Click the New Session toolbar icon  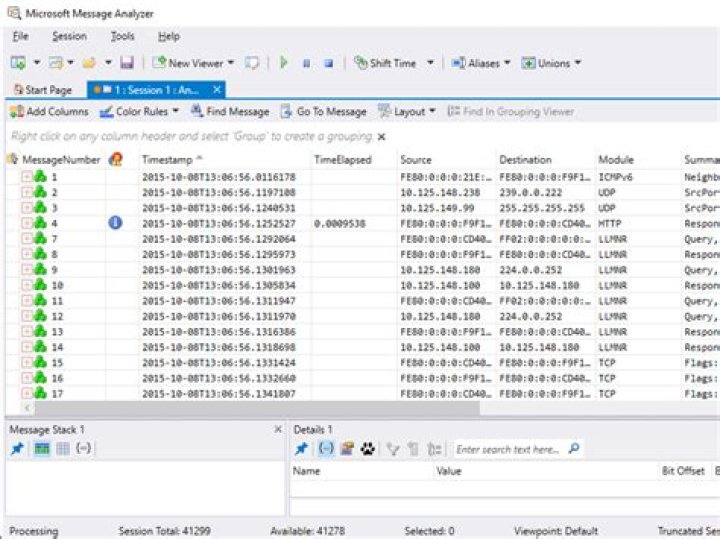tap(18, 62)
